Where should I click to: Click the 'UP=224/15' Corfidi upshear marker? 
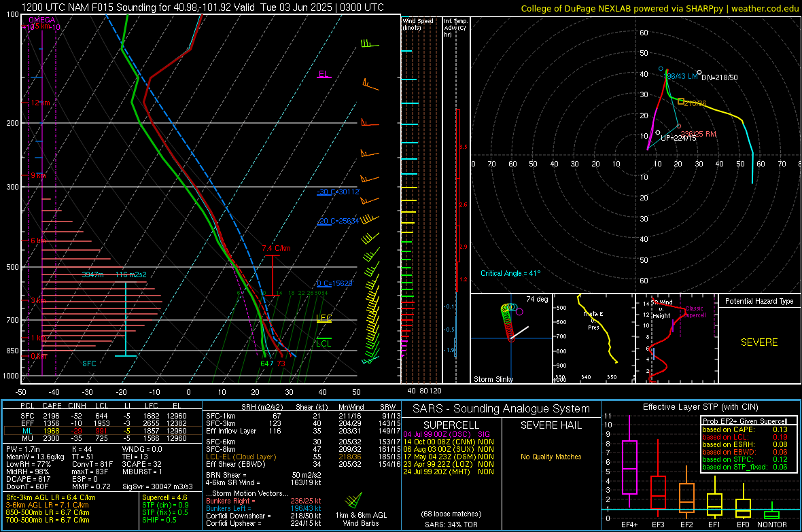658,132
